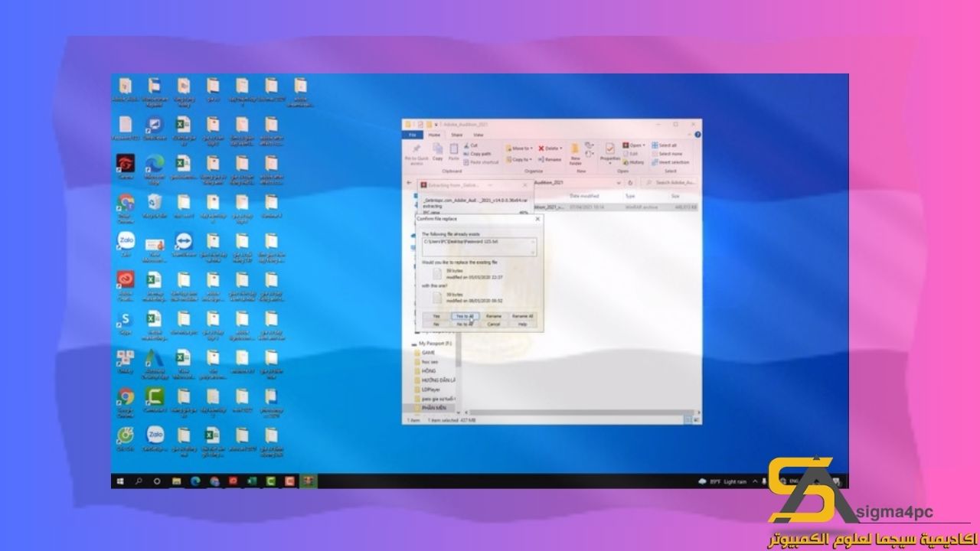Viewport: 980px width, 551px height.
Task: Click the Copy icon in Clipboard group
Action: [x=437, y=150]
